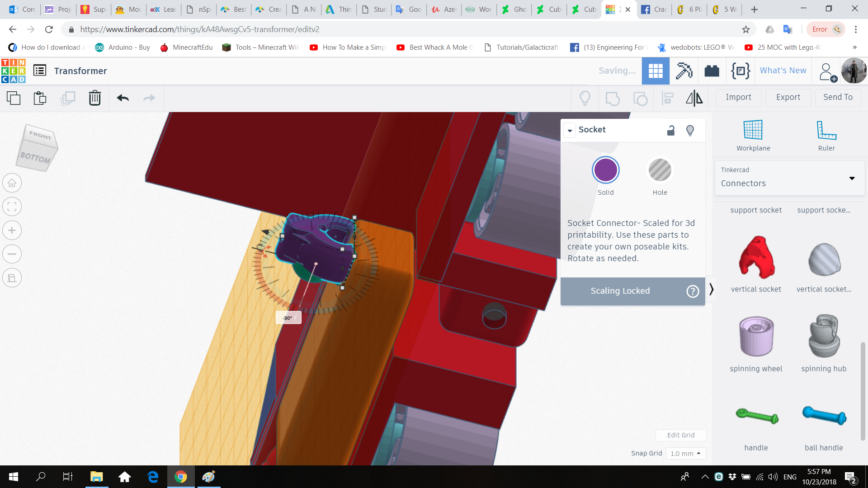The width and height of the screenshot is (868, 488).
Task: Click the Edit Grid button
Action: (x=681, y=435)
